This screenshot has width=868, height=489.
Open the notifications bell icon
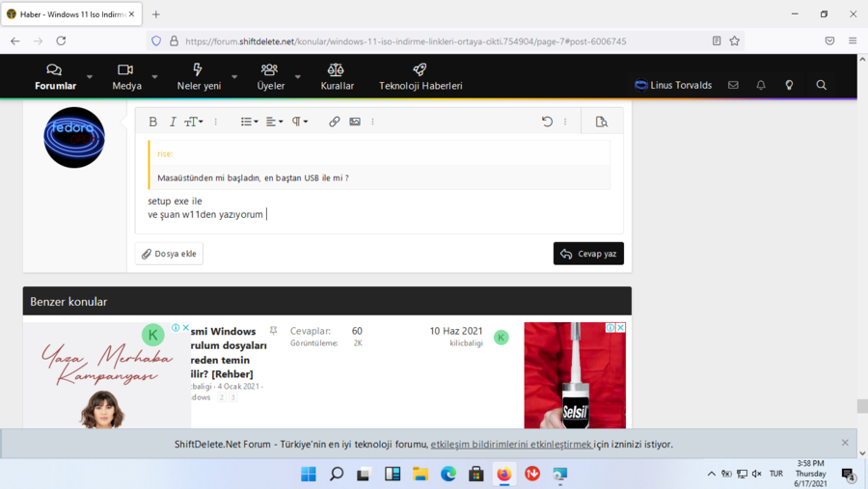(761, 85)
